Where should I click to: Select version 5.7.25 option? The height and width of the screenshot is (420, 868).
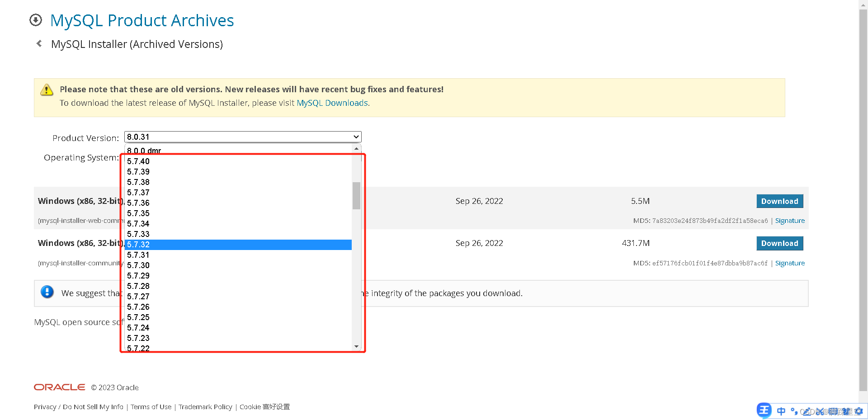pos(238,317)
